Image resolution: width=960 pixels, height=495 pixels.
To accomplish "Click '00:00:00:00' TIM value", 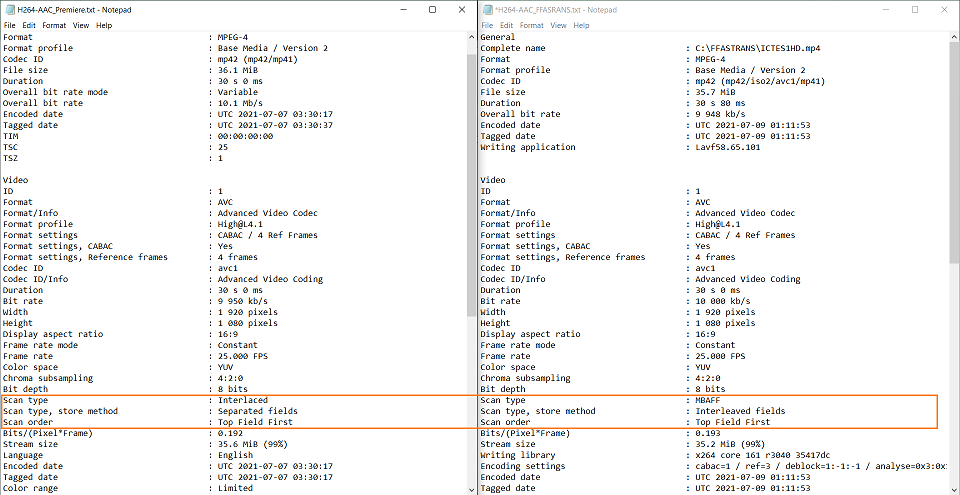I will click(x=246, y=136).
